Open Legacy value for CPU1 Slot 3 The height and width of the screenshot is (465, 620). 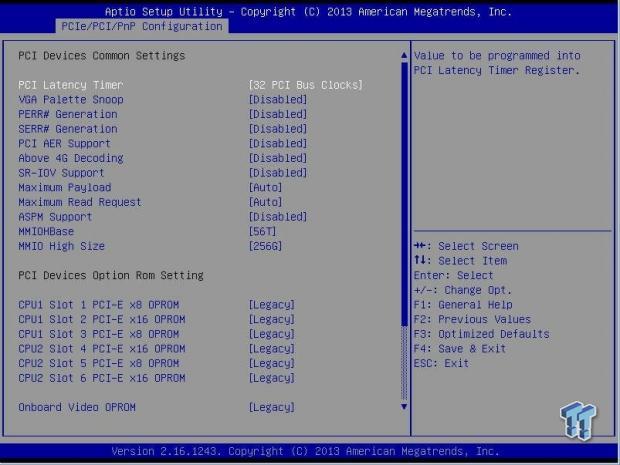272,334
